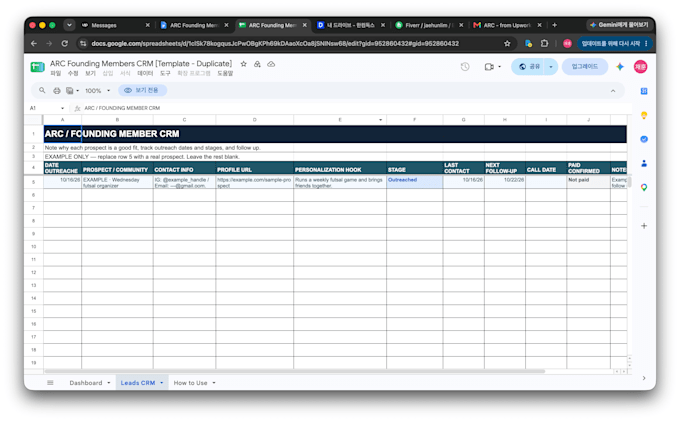This screenshot has width=680, height=422.
Task: Collapse the toolbar with the up chevron
Action: tap(613, 91)
